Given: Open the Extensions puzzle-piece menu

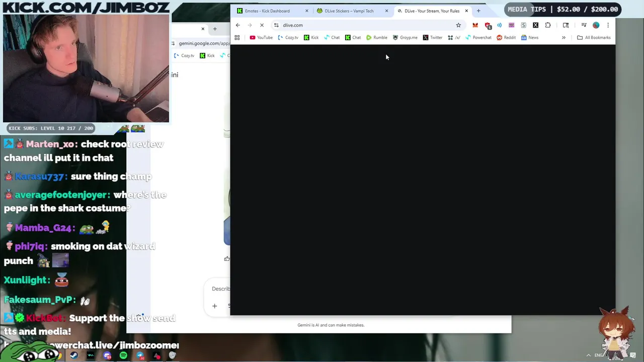Looking at the screenshot, I should tap(548, 25).
